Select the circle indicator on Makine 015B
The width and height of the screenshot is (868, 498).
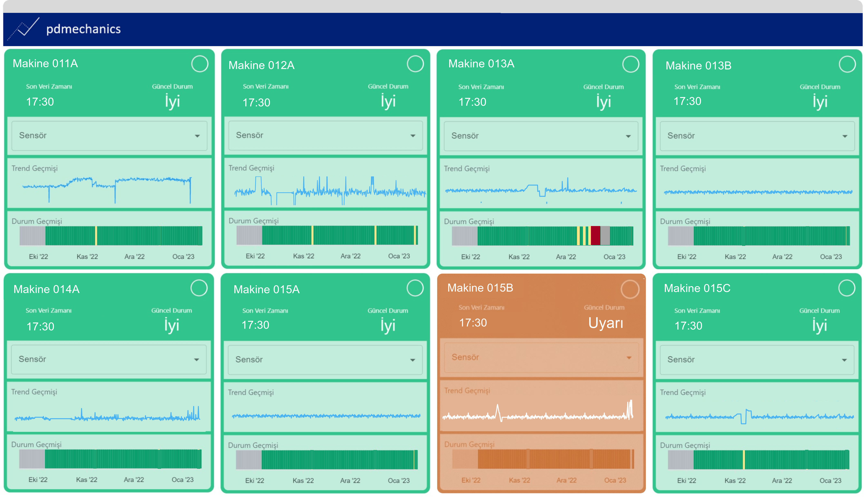coord(630,289)
